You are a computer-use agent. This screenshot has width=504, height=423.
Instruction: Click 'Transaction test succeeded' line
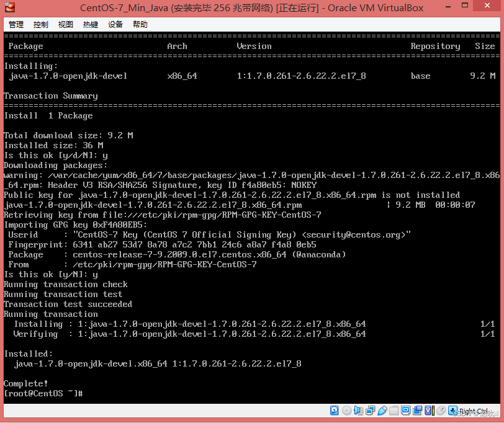68,304
